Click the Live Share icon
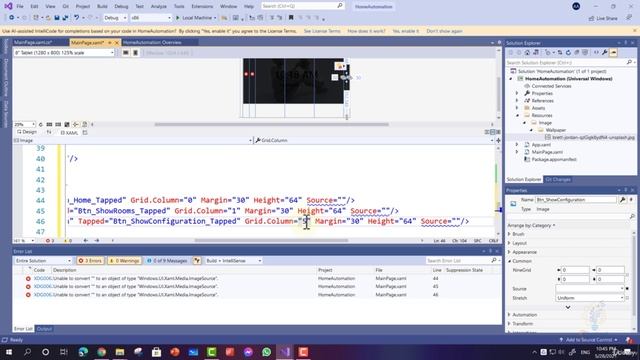Screen dimensions: 640x360 coord(591,18)
